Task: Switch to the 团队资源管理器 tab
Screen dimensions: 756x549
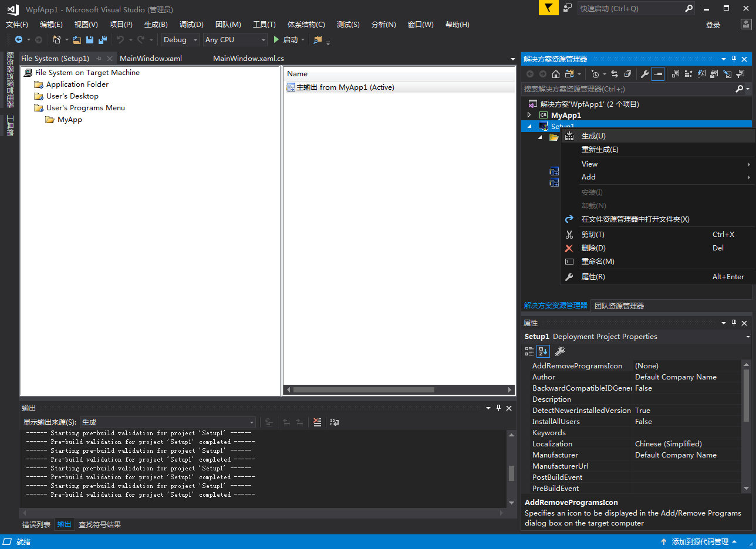Action: click(x=619, y=306)
